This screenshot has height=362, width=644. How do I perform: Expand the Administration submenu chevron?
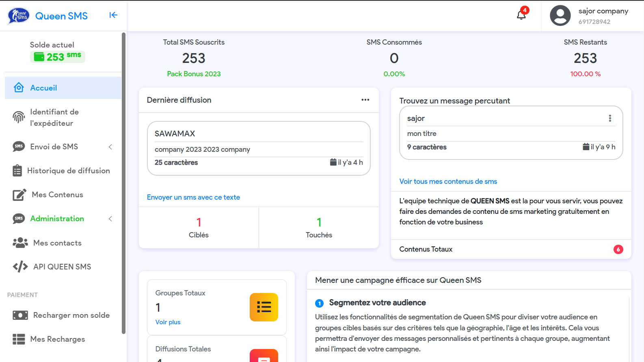pos(110,219)
